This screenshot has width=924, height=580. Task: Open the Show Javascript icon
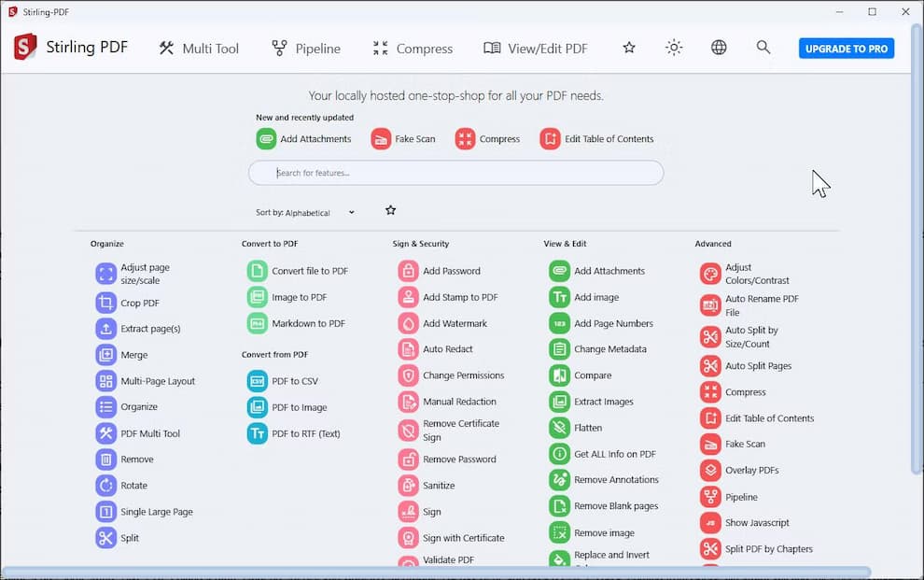click(x=710, y=523)
